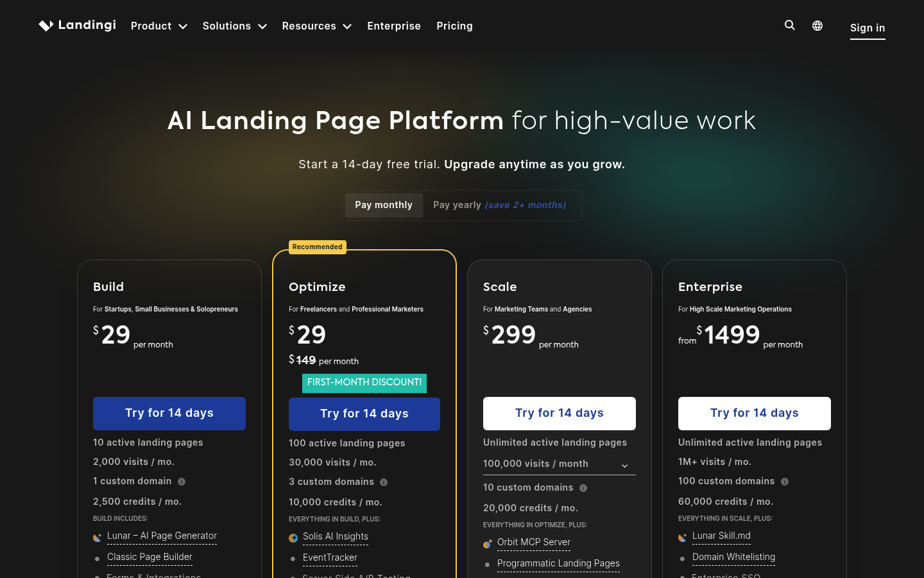Click the Orbit MCP Server icon

pyautogui.click(x=488, y=544)
